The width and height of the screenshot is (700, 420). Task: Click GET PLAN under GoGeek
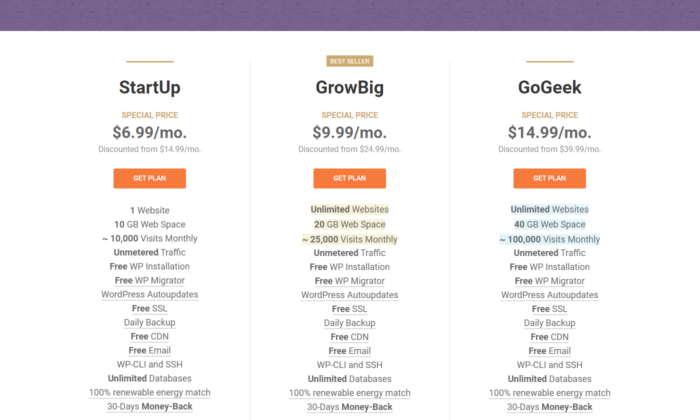[x=550, y=178]
